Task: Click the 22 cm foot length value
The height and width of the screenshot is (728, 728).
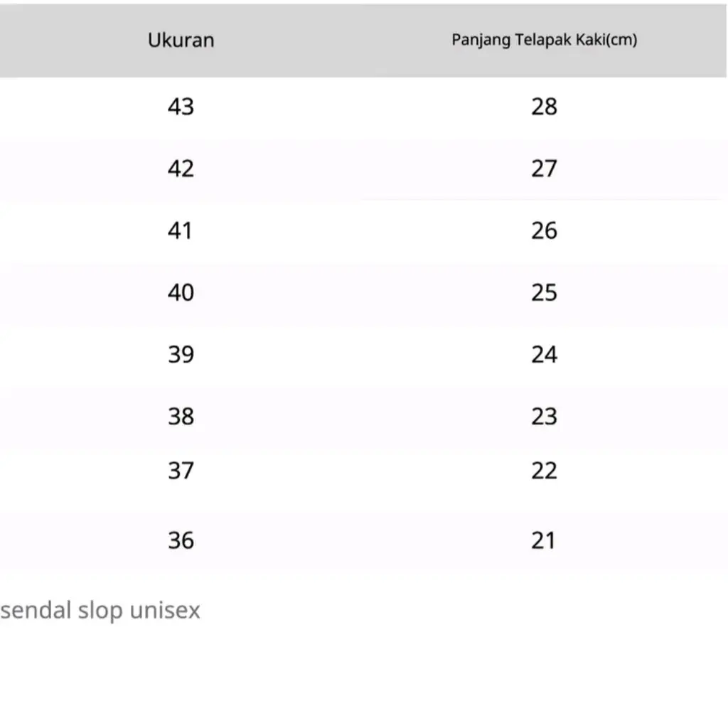Action: point(544,471)
